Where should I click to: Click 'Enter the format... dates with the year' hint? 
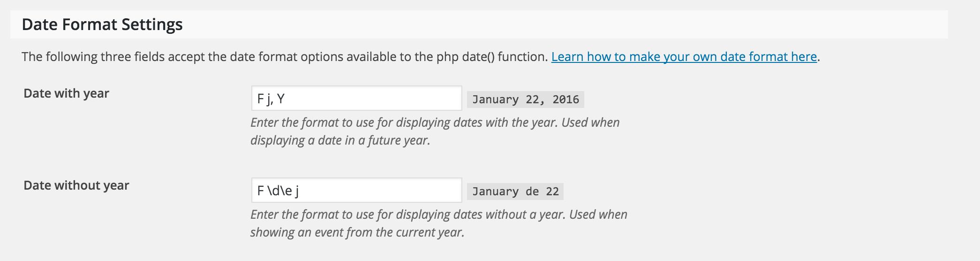[435, 123]
